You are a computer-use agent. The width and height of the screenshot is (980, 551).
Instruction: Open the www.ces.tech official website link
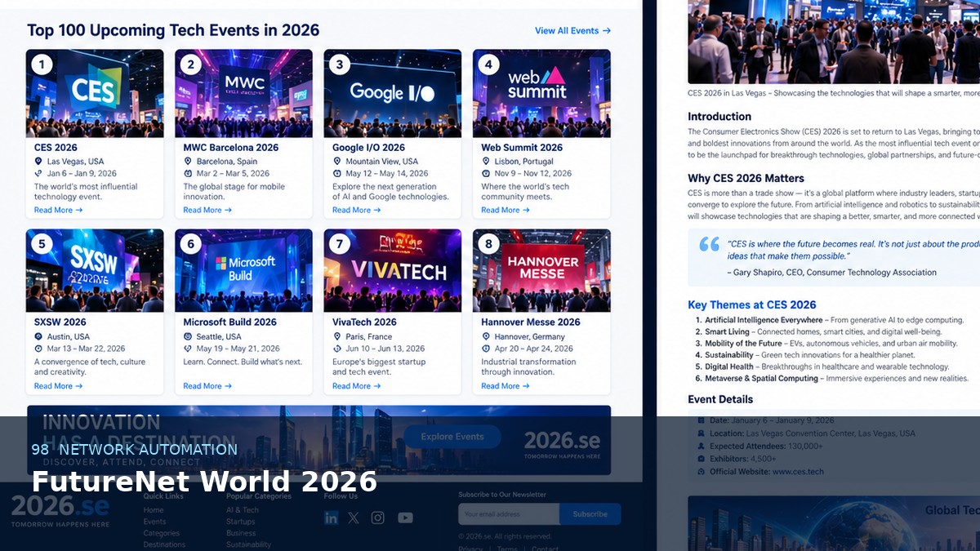(798, 472)
